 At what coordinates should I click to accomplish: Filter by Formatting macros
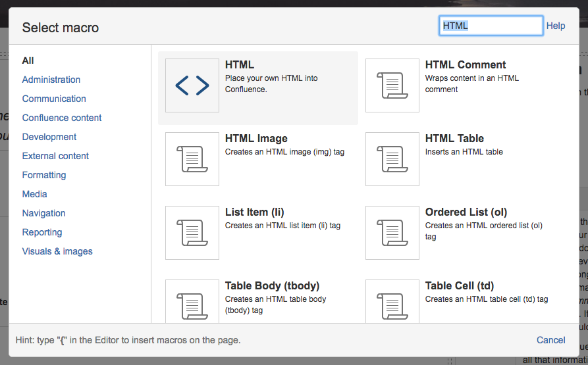pos(44,175)
